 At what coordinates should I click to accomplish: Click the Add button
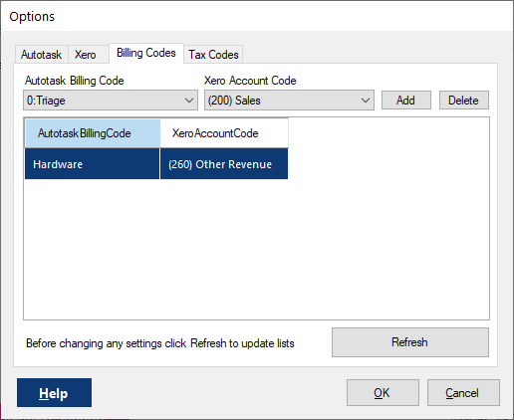(x=406, y=101)
